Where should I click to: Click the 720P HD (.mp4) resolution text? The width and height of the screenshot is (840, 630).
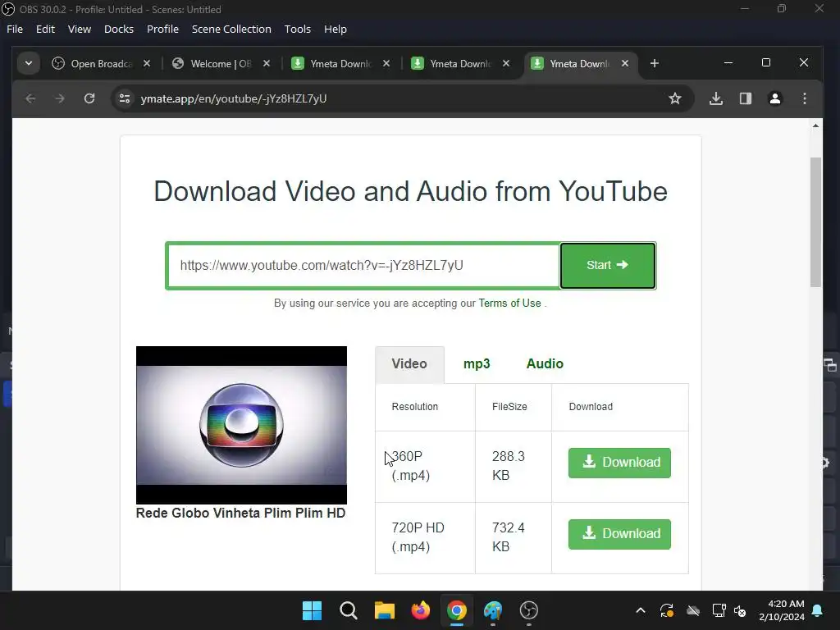pyautogui.click(x=418, y=537)
